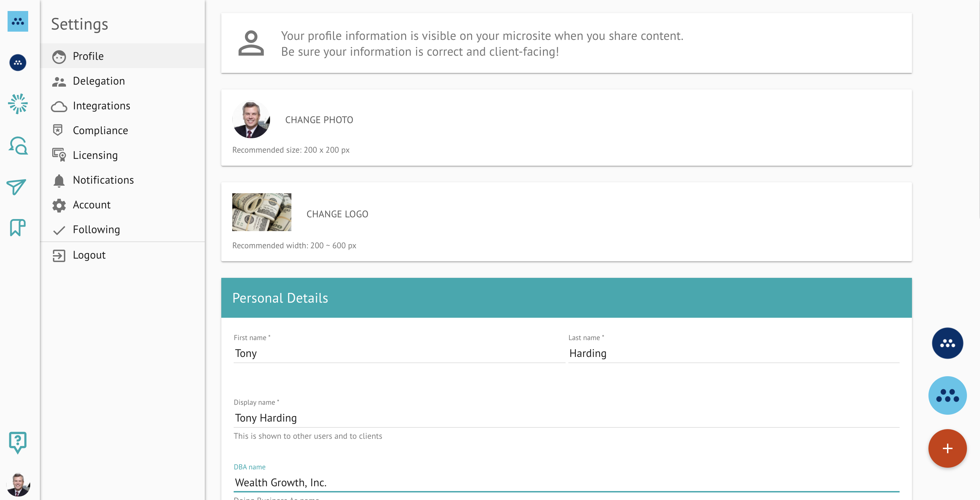The width and height of the screenshot is (980, 500).
Task: Open the Compliance section
Action: tap(100, 130)
